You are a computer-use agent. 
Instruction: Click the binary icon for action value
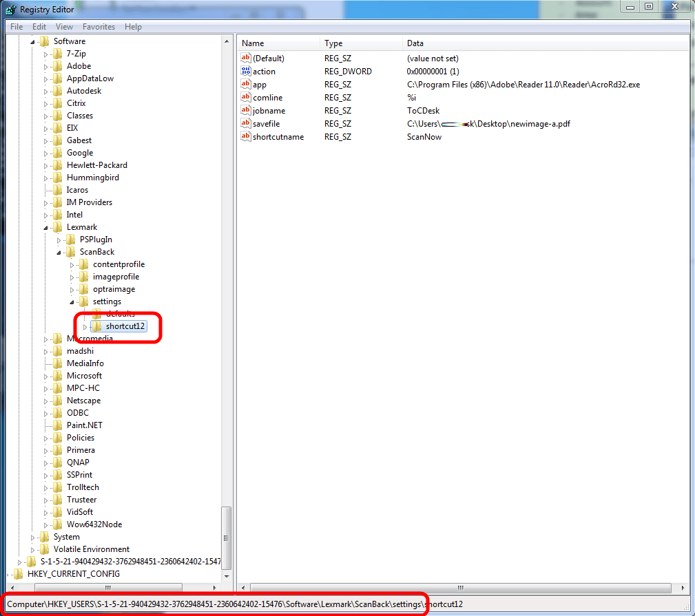[x=246, y=72]
